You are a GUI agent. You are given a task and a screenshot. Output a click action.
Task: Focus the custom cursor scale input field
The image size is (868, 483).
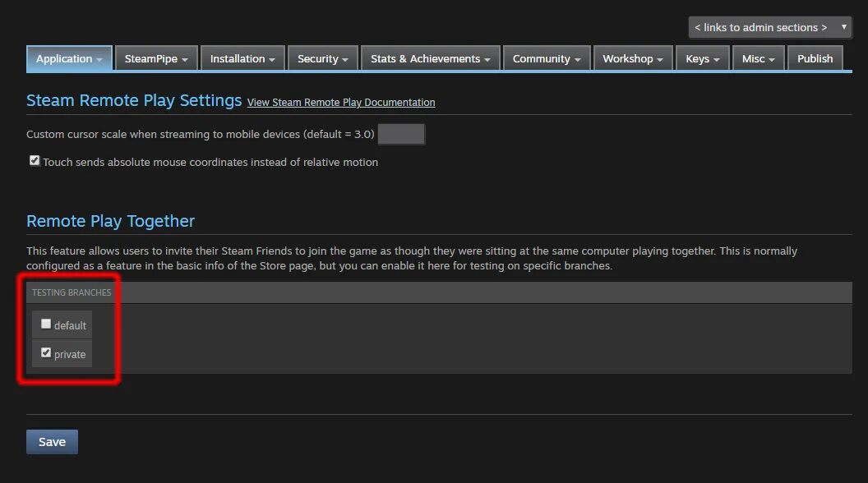tap(401, 135)
